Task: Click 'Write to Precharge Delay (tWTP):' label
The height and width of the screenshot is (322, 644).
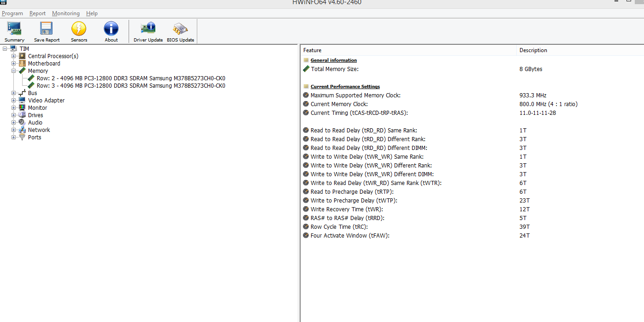Action: (x=354, y=200)
